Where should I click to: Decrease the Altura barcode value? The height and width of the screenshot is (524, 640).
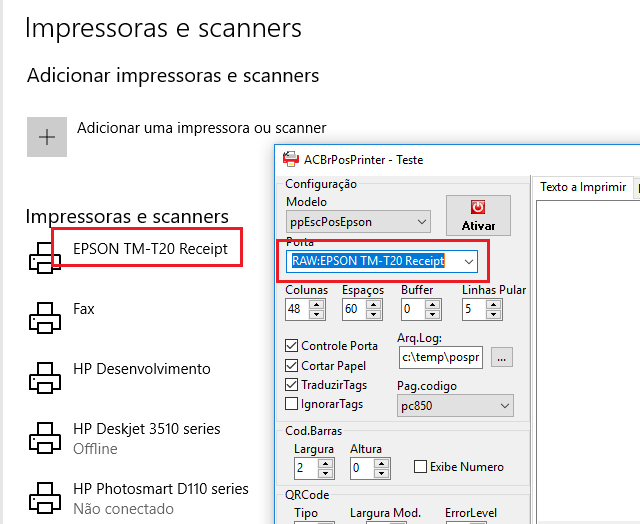pos(381,473)
